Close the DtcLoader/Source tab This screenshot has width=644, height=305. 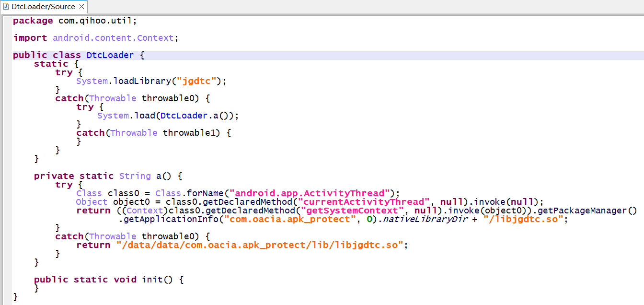click(81, 7)
